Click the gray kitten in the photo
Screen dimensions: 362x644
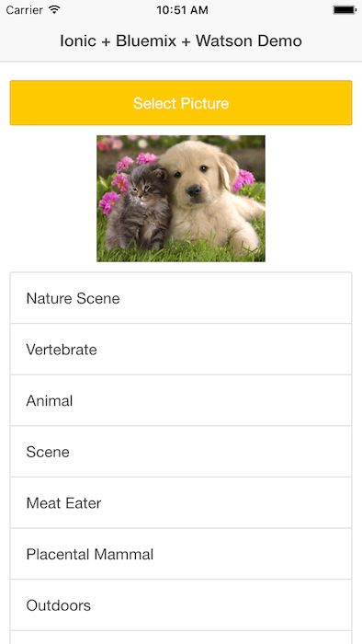click(140, 207)
